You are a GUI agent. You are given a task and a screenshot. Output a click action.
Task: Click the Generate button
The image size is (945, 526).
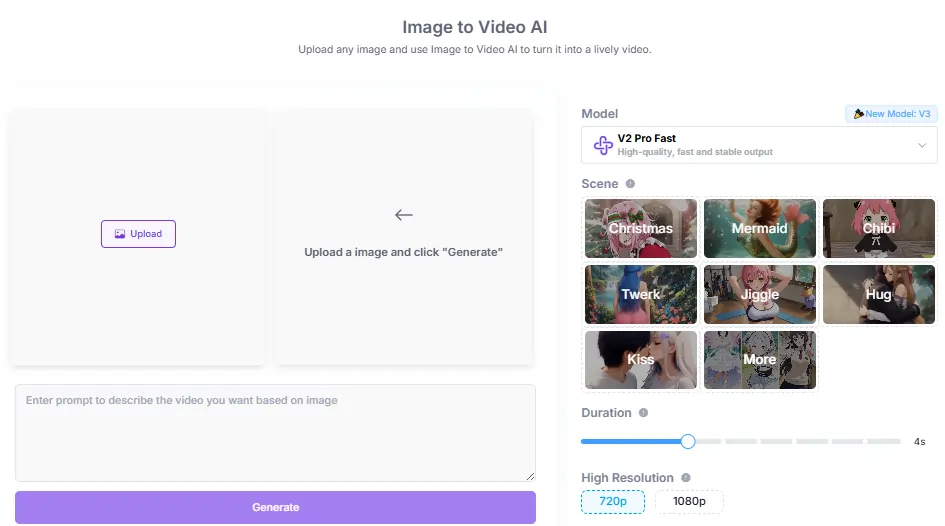click(x=275, y=507)
